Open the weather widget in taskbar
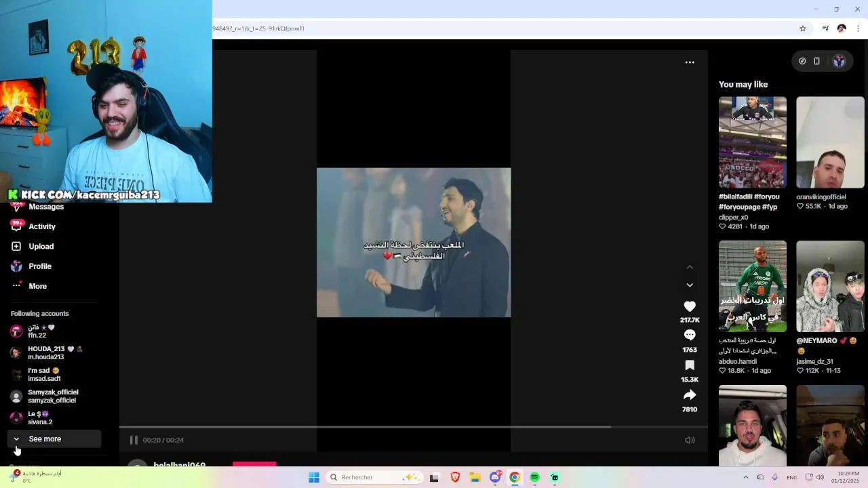This screenshot has width=868, height=488. click(x=35, y=476)
